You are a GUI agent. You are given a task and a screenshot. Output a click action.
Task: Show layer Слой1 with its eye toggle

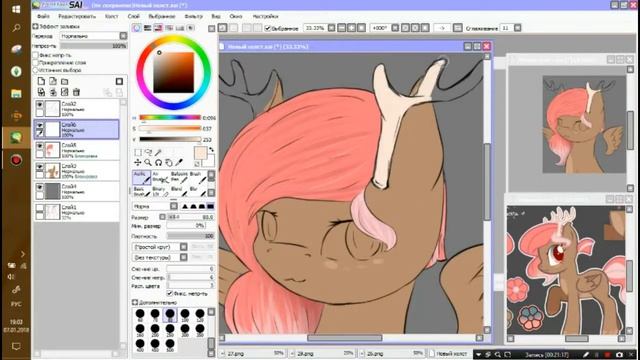(x=40, y=208)
